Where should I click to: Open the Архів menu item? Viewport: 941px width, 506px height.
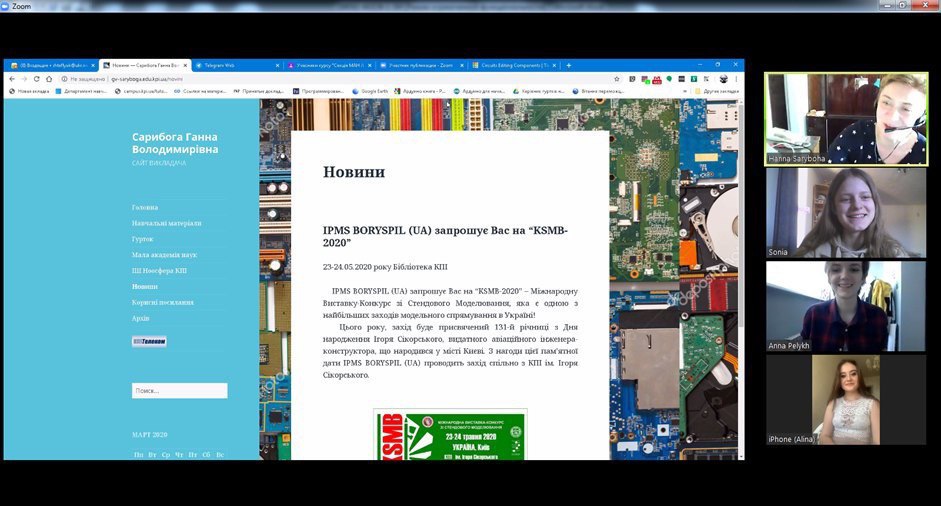coord(140,318)
